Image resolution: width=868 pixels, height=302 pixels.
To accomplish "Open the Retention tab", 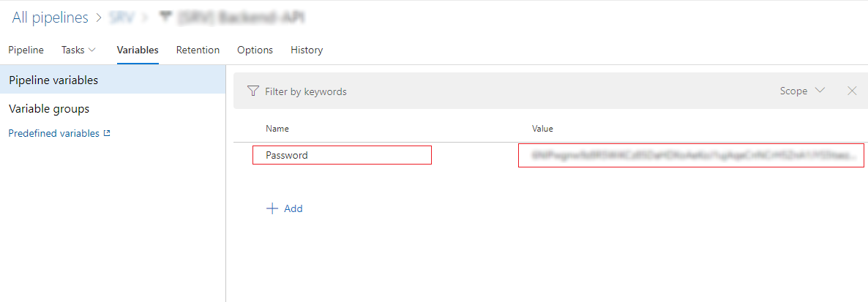I will point(198,50).
